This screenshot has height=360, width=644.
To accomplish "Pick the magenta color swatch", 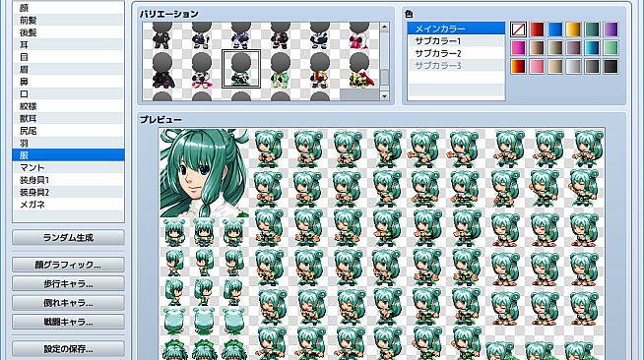I will click(518, 48).
